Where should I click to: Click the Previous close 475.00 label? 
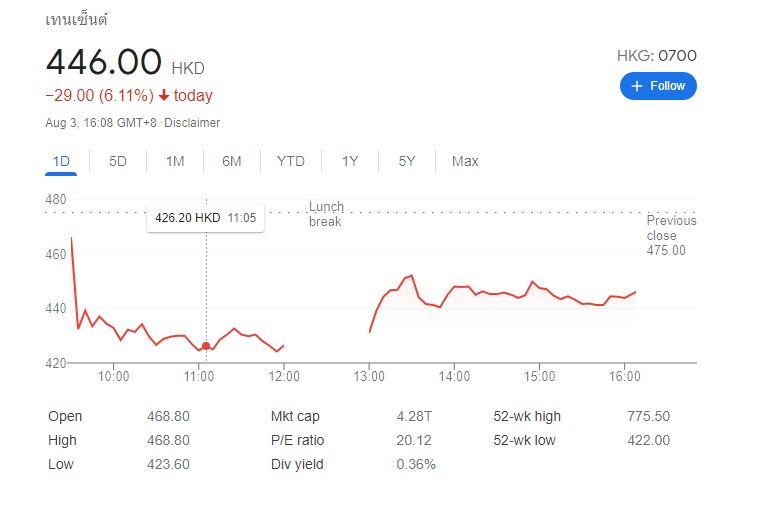click(671, 235)
